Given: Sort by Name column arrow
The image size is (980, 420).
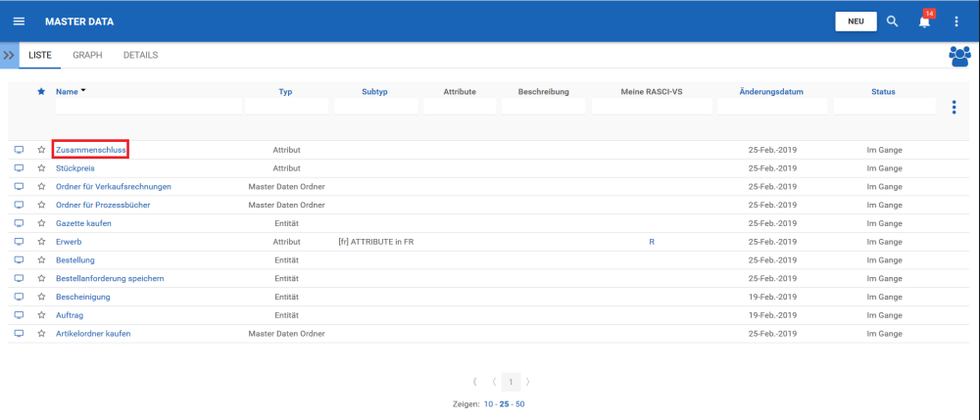Looking at the screenshot, I should [x=83, y=90].
